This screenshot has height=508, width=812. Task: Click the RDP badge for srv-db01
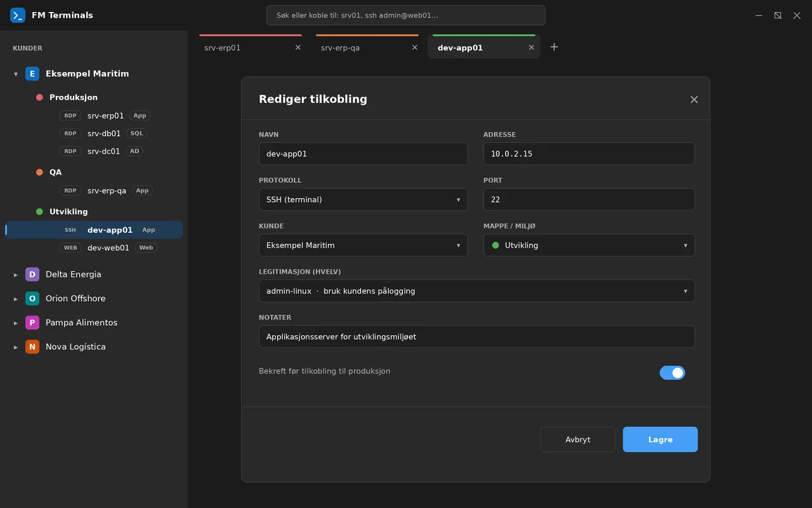(70, 133)
